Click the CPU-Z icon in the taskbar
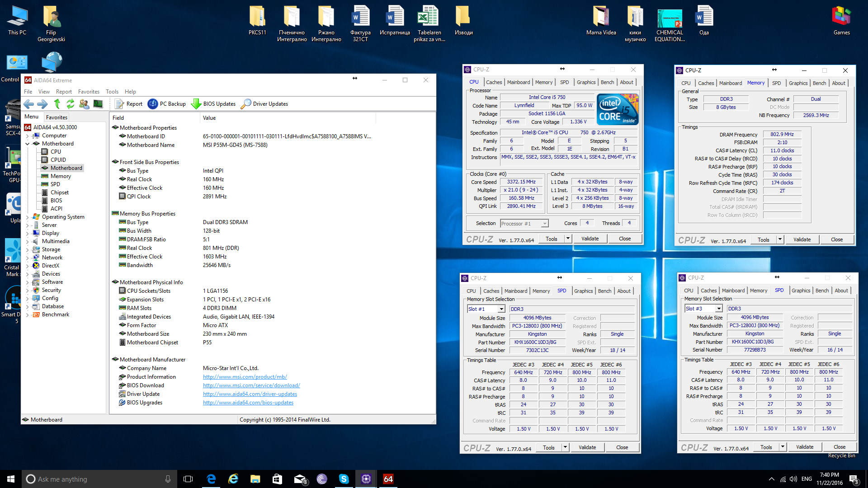 [366, 479]
